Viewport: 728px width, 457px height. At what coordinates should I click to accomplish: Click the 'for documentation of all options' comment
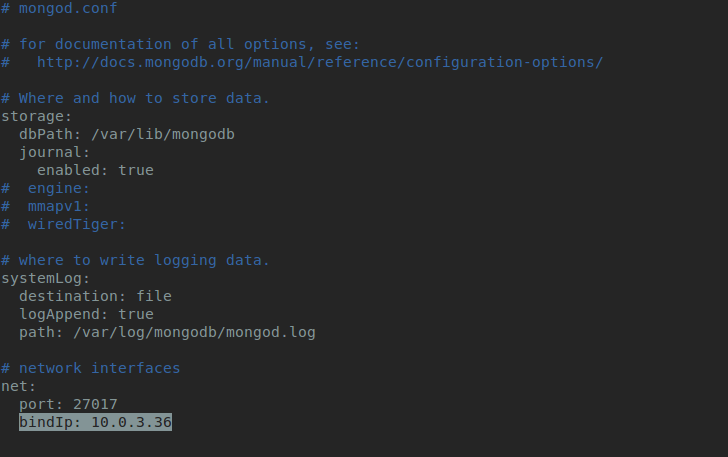pyautogui.click(x=180, y=44)
